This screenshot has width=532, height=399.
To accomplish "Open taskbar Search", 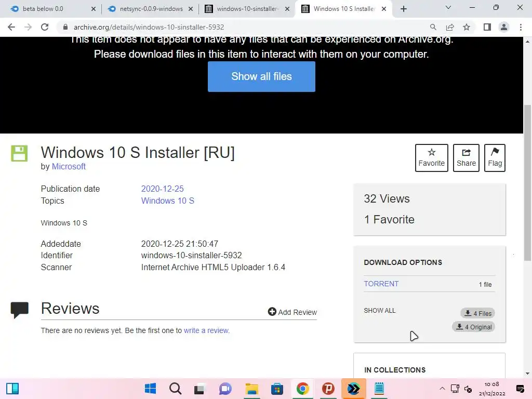I will (x=176, y=389).
